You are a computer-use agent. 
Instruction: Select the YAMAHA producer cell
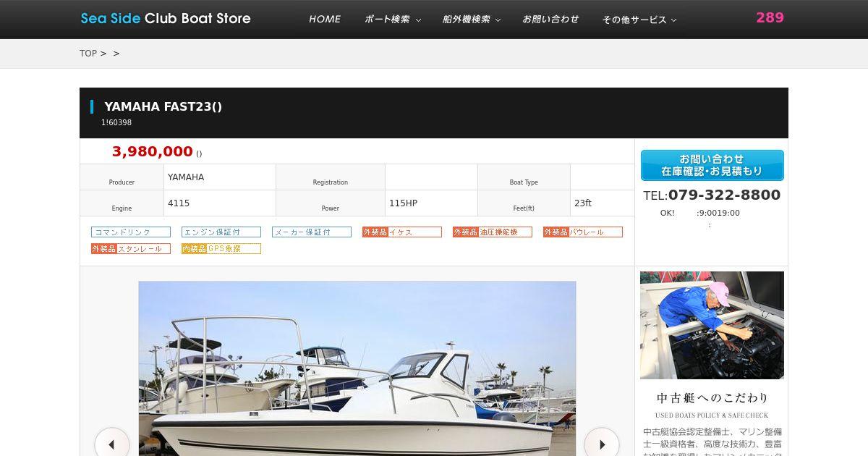coord(220,177)
